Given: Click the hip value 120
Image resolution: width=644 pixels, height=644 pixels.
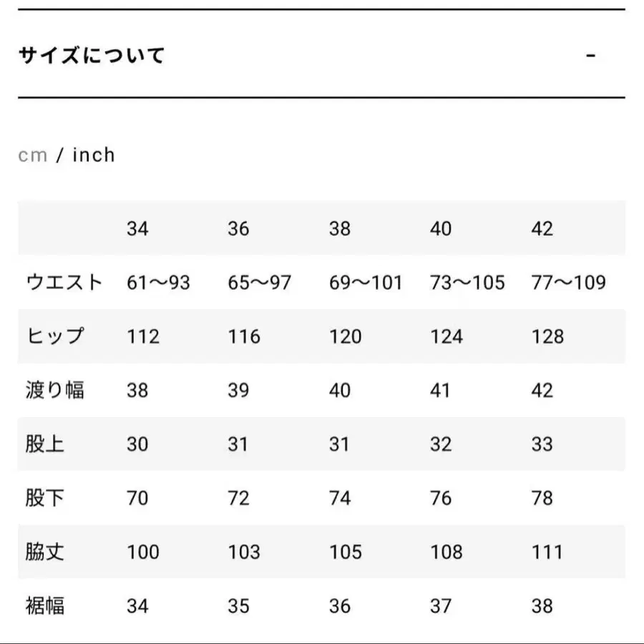Looking at the screenshot, I should [346, 336].
